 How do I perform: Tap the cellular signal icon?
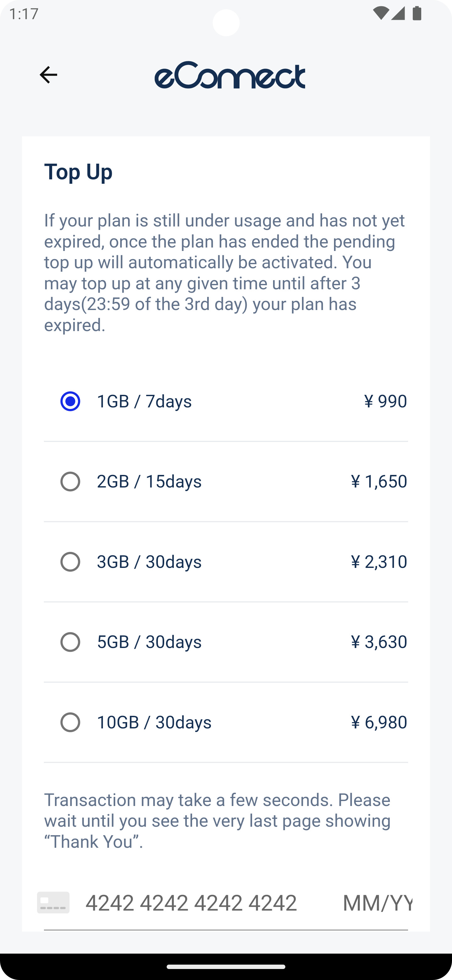click(398, 14)
